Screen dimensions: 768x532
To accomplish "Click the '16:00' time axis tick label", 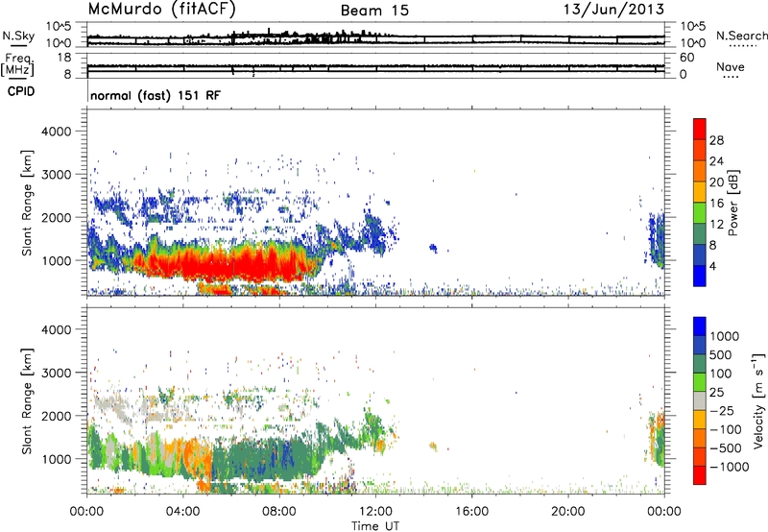I will 471,512.
